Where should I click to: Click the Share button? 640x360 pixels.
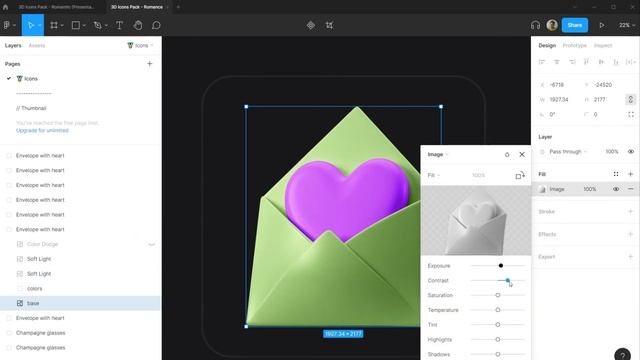point(575,25)
